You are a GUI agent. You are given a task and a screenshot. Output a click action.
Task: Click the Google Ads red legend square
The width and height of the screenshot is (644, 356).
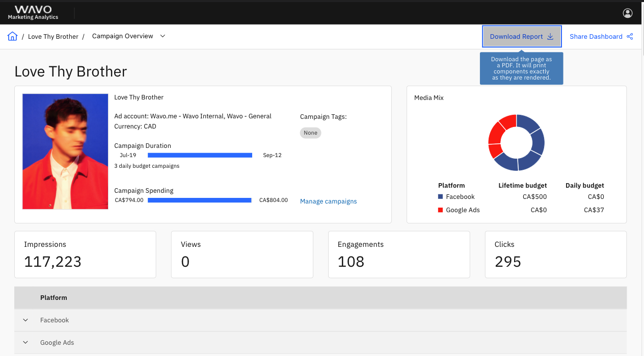tap(441, 210)
